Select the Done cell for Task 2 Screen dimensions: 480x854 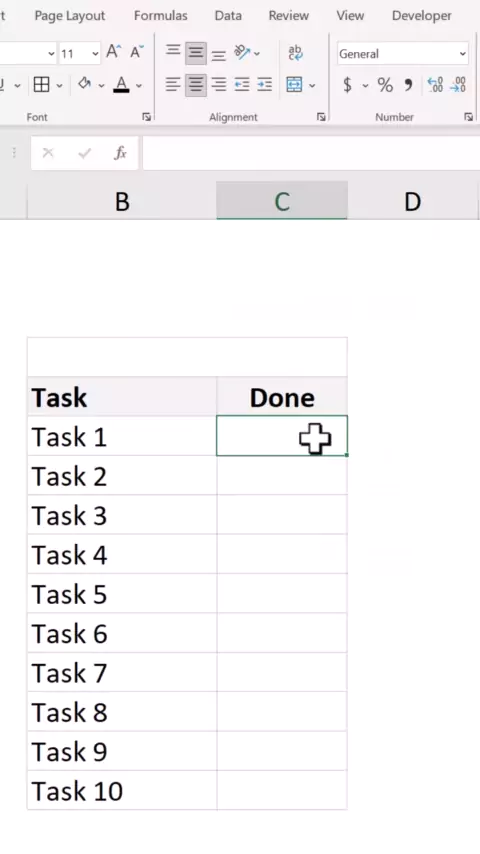coord(282,475)
